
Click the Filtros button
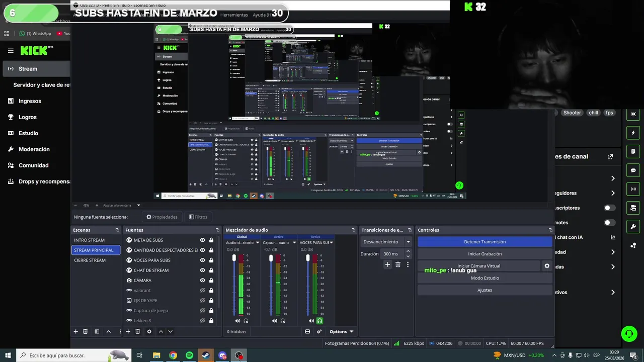198,217
